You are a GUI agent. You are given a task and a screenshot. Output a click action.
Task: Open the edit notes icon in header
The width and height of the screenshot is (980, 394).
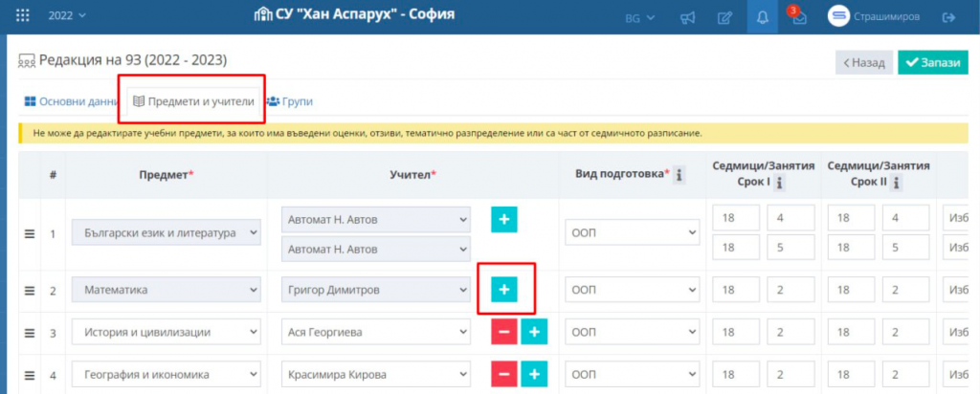coord(725,17)
